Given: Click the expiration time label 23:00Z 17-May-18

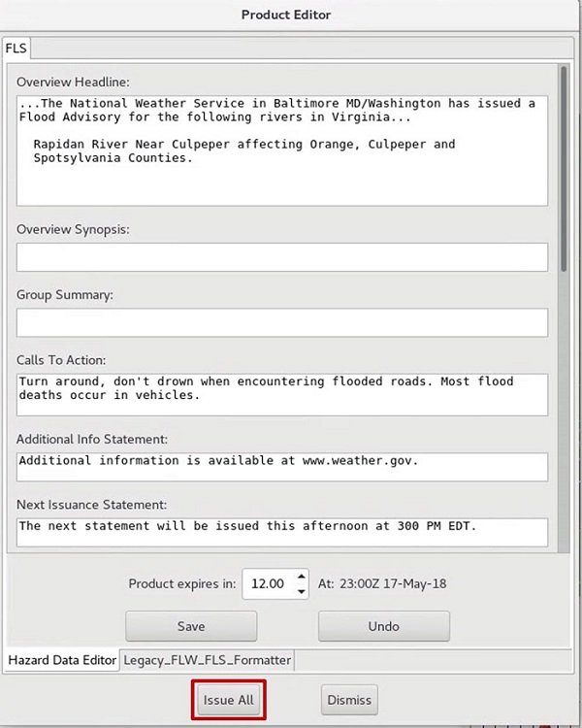Looking at the screenshot, I should pyautogui.click(x=393, y=583).
